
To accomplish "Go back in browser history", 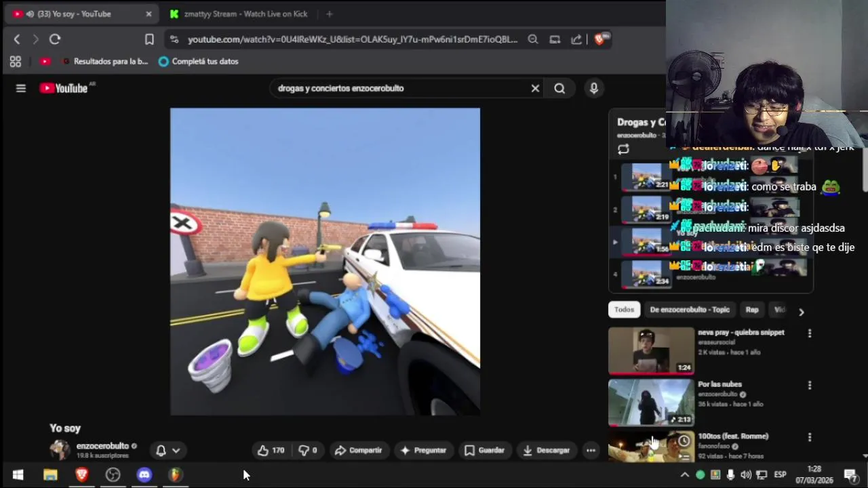I will click(x=17, y=39).
